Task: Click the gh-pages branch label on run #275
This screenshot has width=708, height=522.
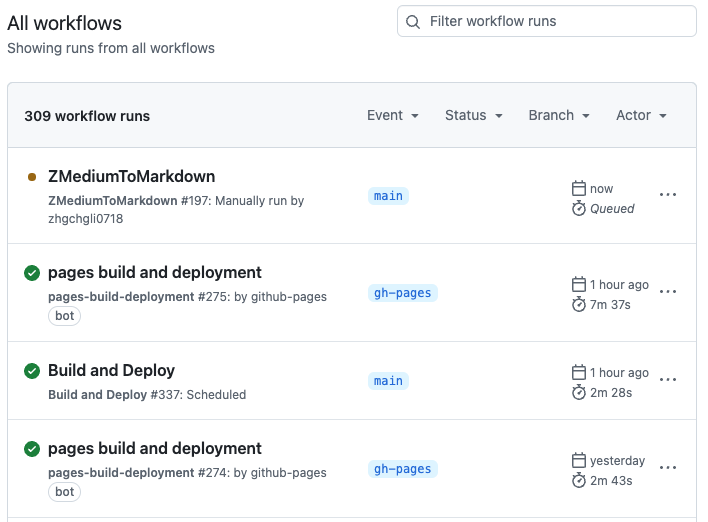Action: pyautogui.click(x=402, y=293)
